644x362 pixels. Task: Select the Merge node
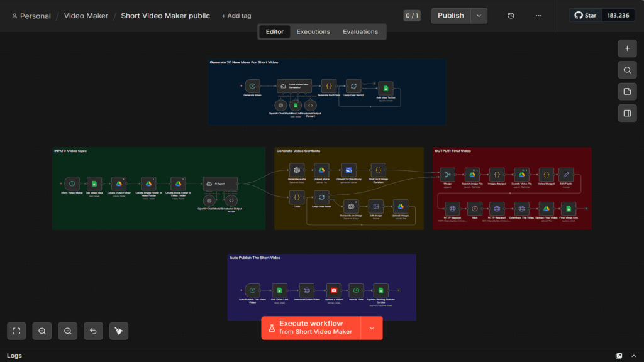tap(447, 174)
